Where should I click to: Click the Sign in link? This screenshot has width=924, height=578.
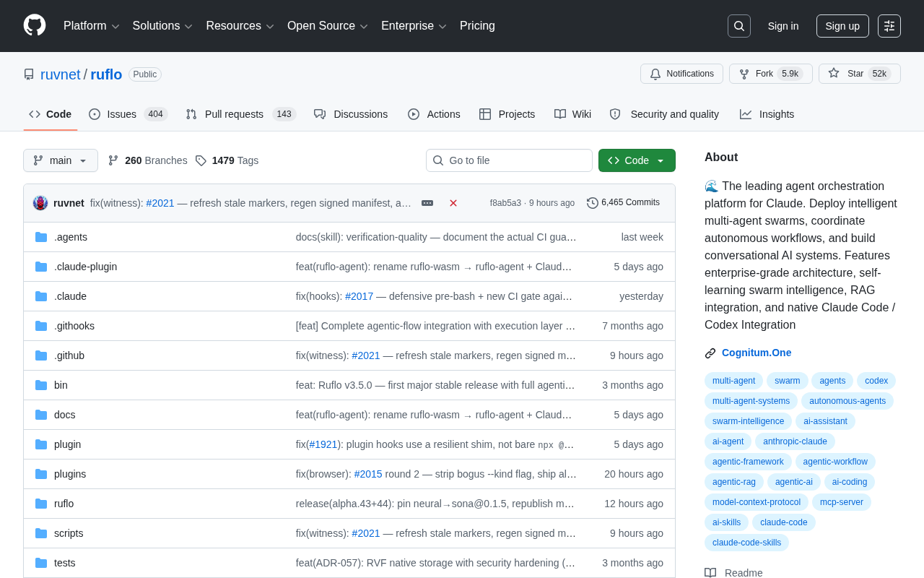tap(783, 26)
